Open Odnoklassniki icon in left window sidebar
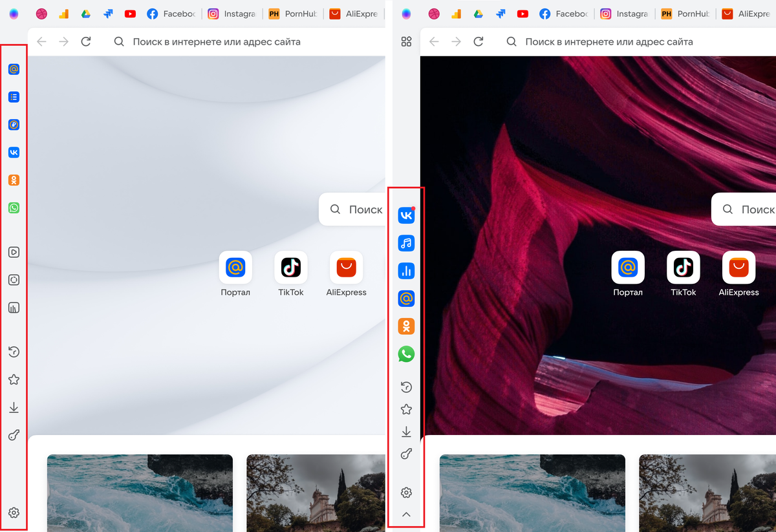This screenshot has width=776, height=532. (x=14, y=180)
